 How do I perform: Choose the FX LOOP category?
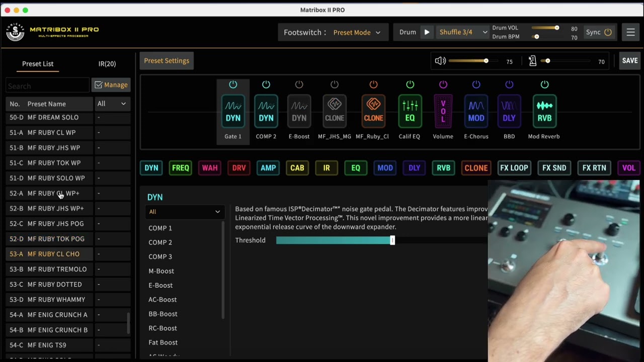pyautogui.click(x=514, y=168)
